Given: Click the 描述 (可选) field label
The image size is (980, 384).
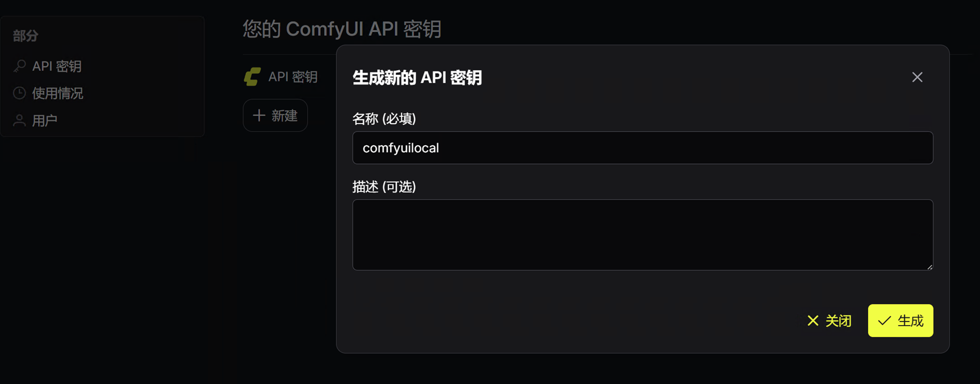Looking at the screenshot, I should [x=384, y=187].
